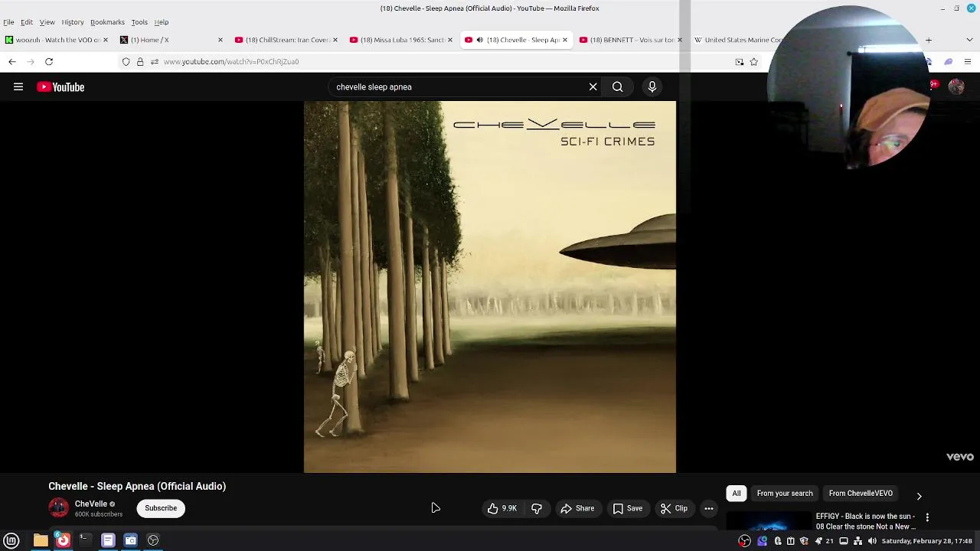
Task: Dislike the video with thumbs down
Action: [x=537, y=508]
